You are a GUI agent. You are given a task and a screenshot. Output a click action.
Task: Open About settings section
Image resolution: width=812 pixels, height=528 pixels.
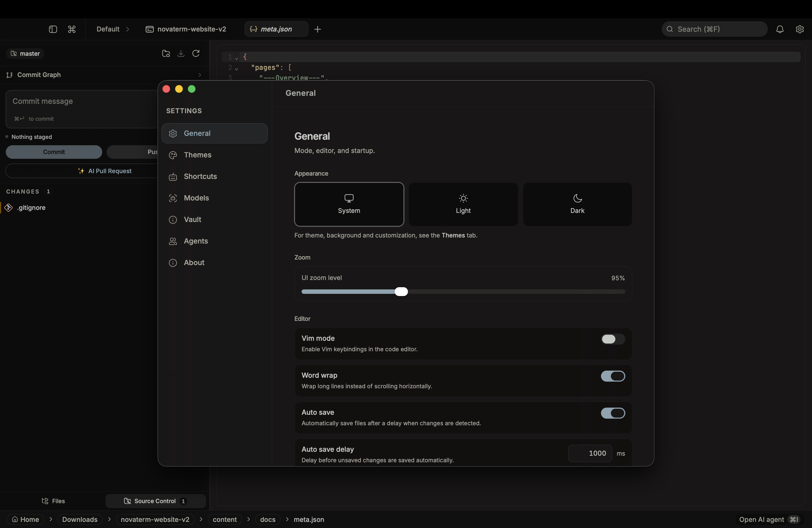pos(214,263)
